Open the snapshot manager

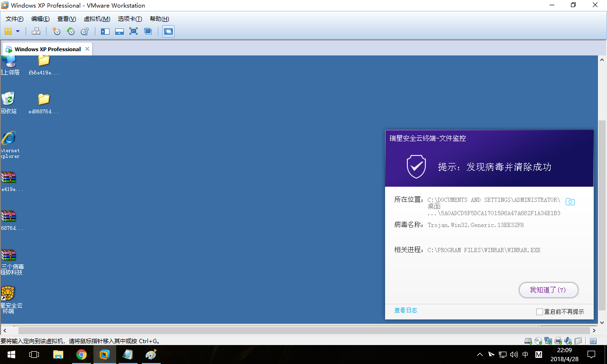pyautogui.click(x=85, y=31)
